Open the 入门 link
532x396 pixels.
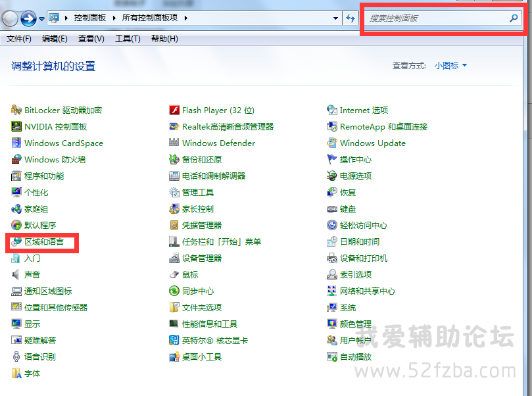[32, 259]
